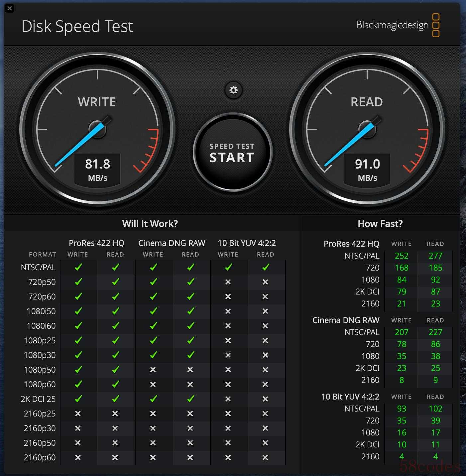The image size is (466, 476).
Task: Click NTSC/PAL 10 Bit YUV read checkmark
Action: (266, 267)
